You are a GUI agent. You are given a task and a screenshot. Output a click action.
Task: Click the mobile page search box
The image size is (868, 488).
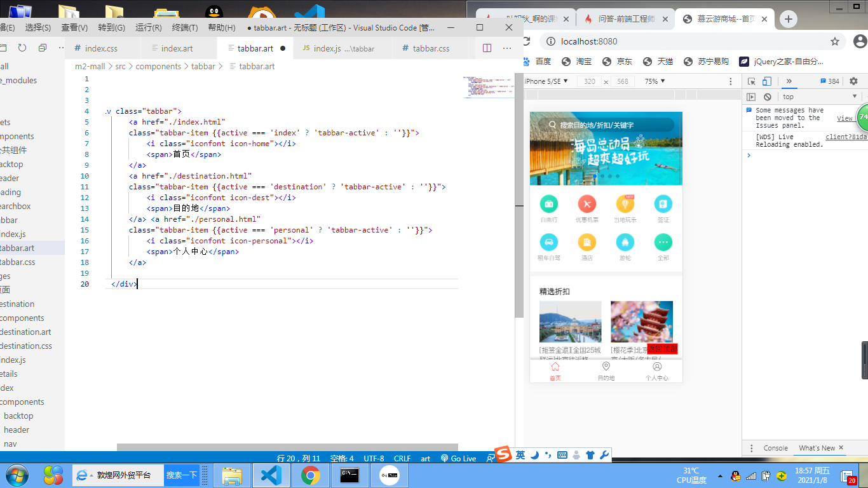tap(606, 125)
